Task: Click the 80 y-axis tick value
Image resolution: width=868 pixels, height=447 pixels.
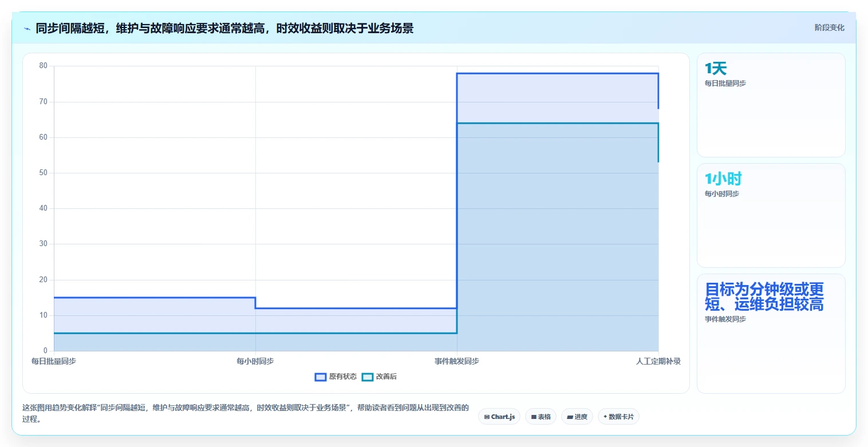Action: pyautogui.click(x=44, y=66)
